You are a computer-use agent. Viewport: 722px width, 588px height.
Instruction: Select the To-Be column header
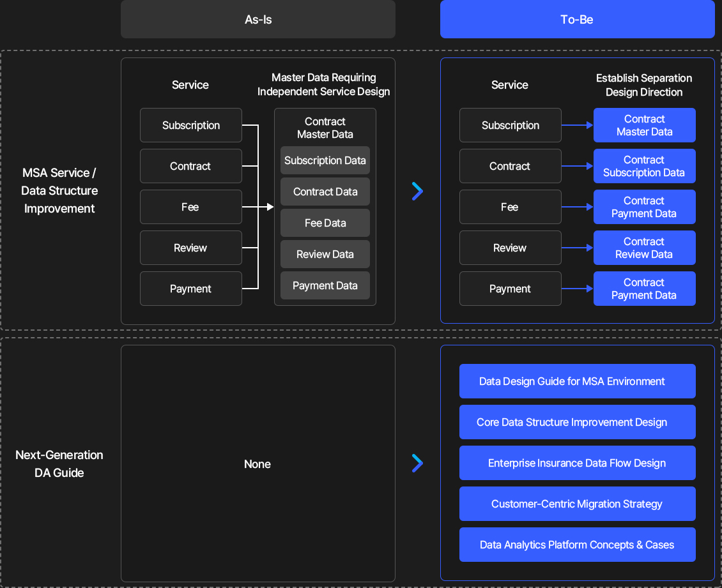(577, 19)
